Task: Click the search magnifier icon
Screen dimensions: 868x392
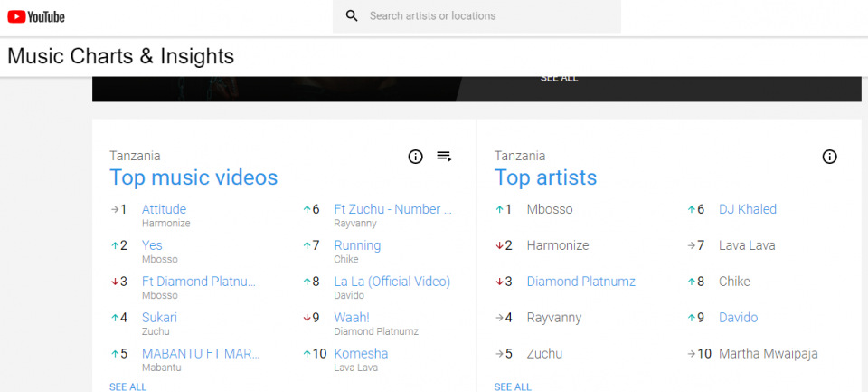Action: pos(352,16)
